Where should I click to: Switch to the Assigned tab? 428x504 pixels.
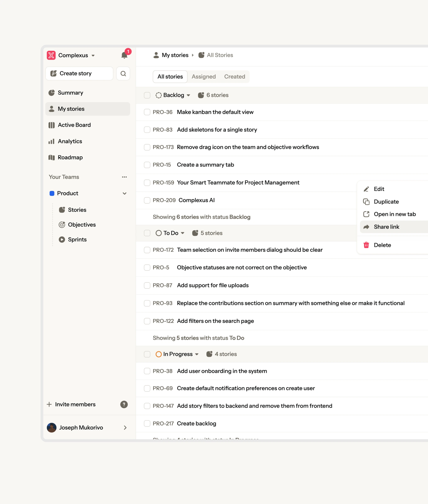[204, 77]
